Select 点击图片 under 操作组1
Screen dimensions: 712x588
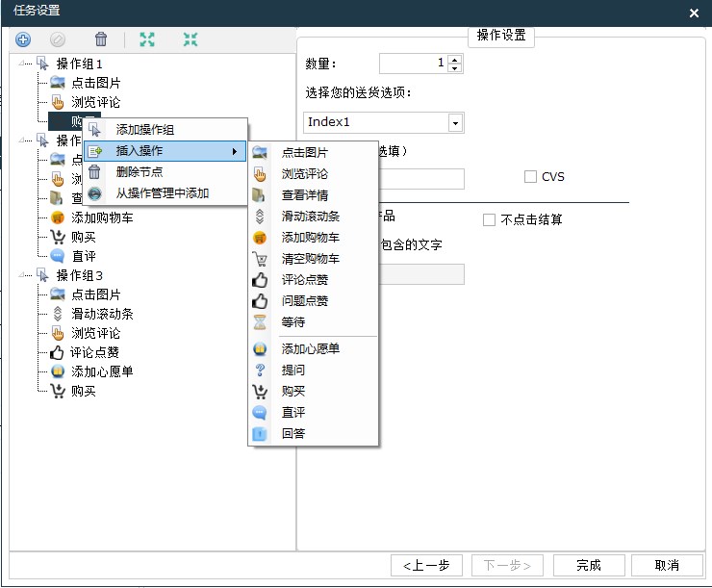point(96,83)
